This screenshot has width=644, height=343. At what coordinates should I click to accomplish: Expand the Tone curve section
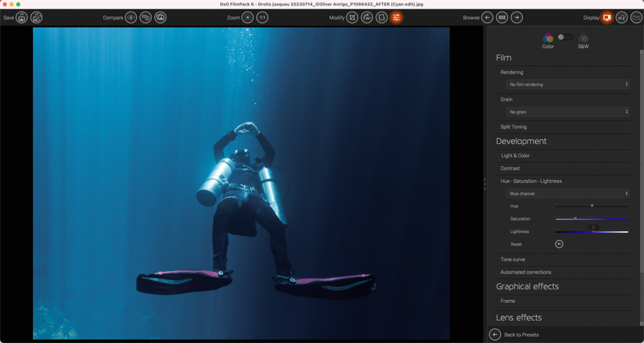513,259
